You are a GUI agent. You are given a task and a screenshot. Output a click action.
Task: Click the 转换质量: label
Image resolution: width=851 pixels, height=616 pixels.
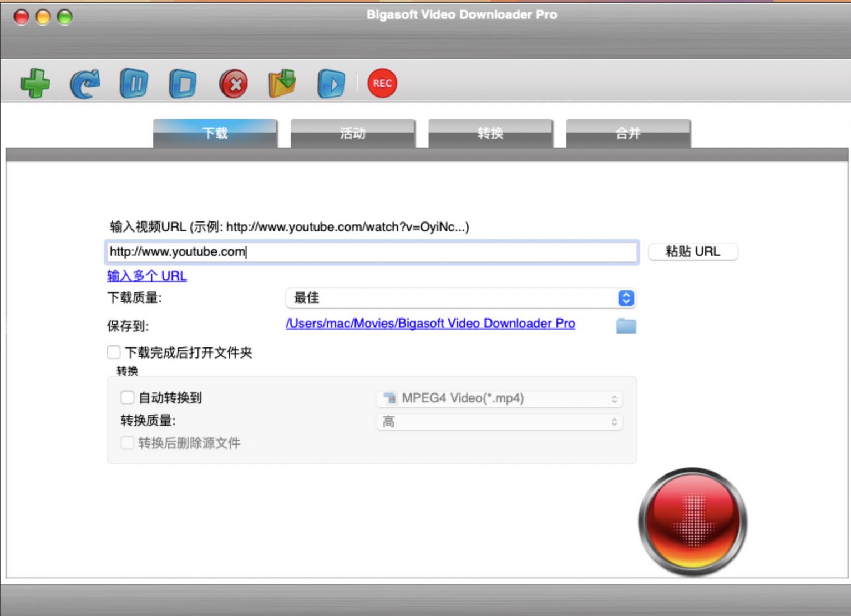(148, 421)
